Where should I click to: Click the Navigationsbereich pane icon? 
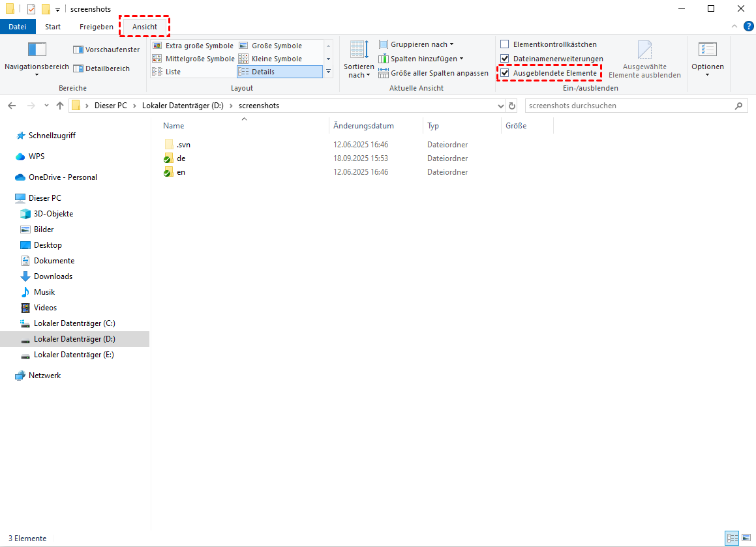click(x=37, y=50)
